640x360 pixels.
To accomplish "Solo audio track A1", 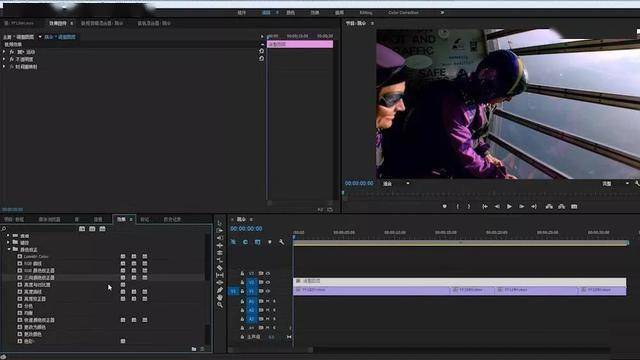I will (274, 301).
